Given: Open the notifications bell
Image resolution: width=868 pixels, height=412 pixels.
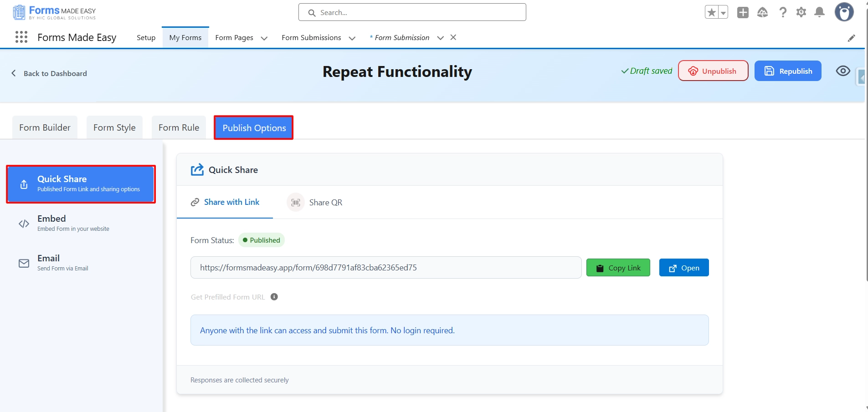Looking at the screenshot, I should (819, 12).
